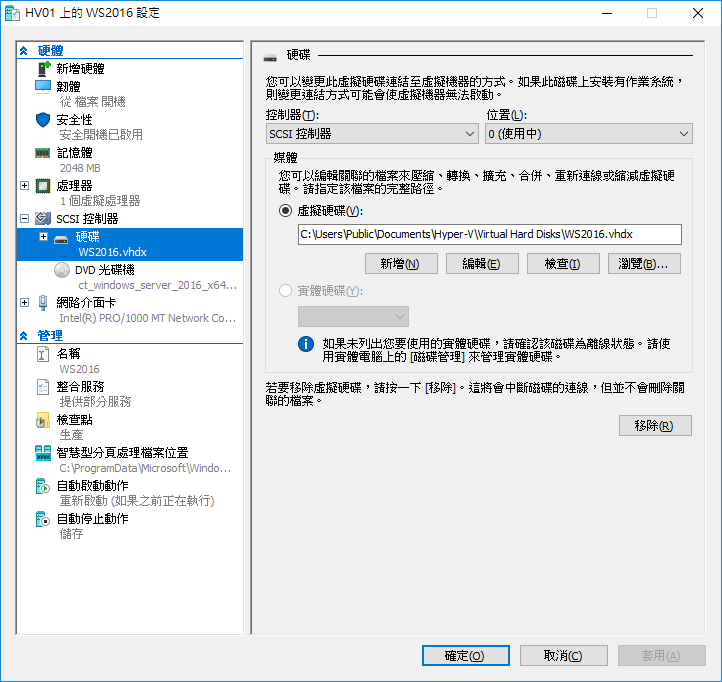The width and height of the screenshot is (722, 682).
Task: Select ct_windows_server_2016_x64 ISO text
Action: click(x=157, y=285)
